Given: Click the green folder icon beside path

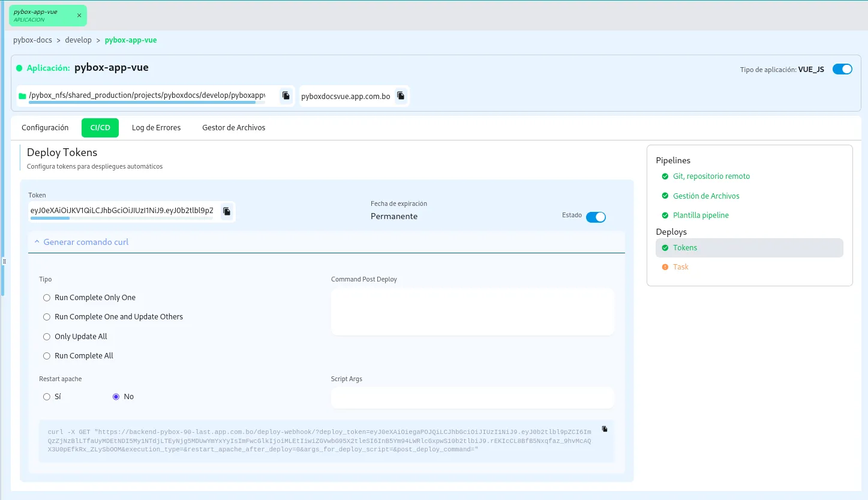Looking at the screenshot, I should pos(22,96).
